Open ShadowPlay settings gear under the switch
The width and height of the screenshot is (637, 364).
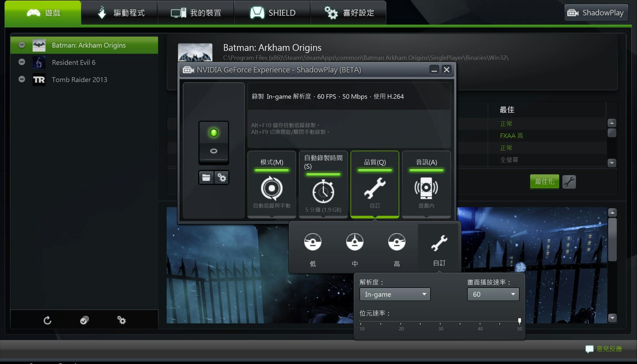pyautogui.click(x=222, y=178)
